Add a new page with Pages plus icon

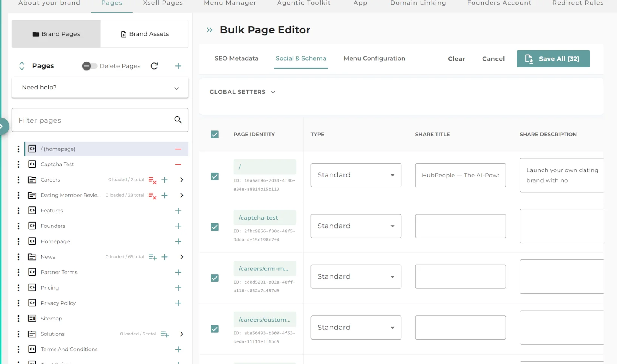click(x=178, y=66)
